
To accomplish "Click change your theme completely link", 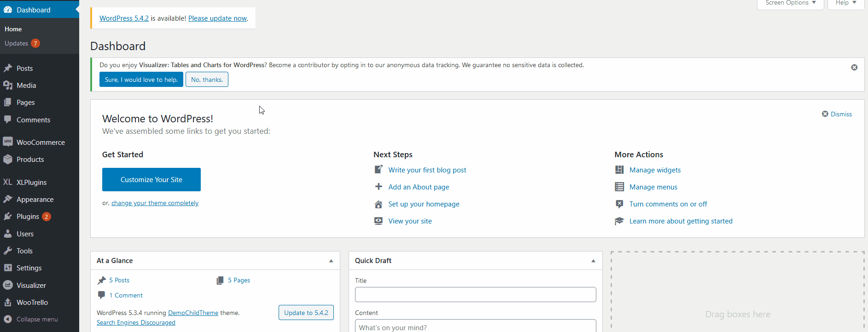I will point(155,203).
